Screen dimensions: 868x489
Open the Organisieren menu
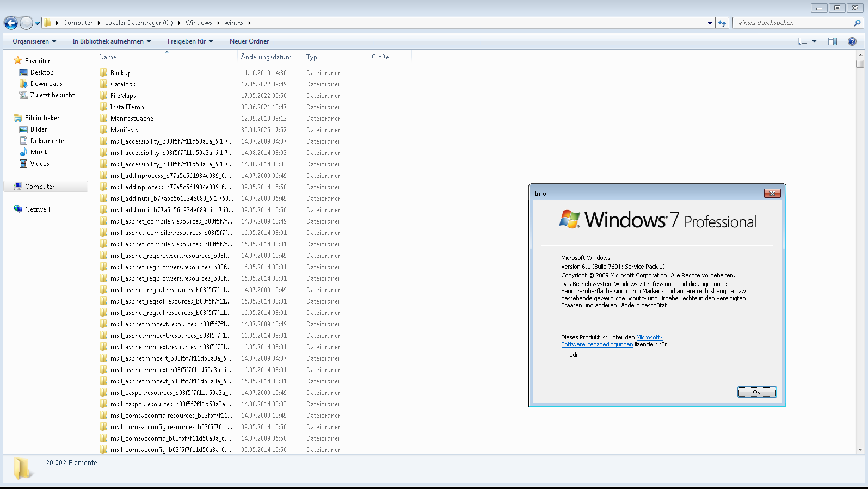(34, 41)
